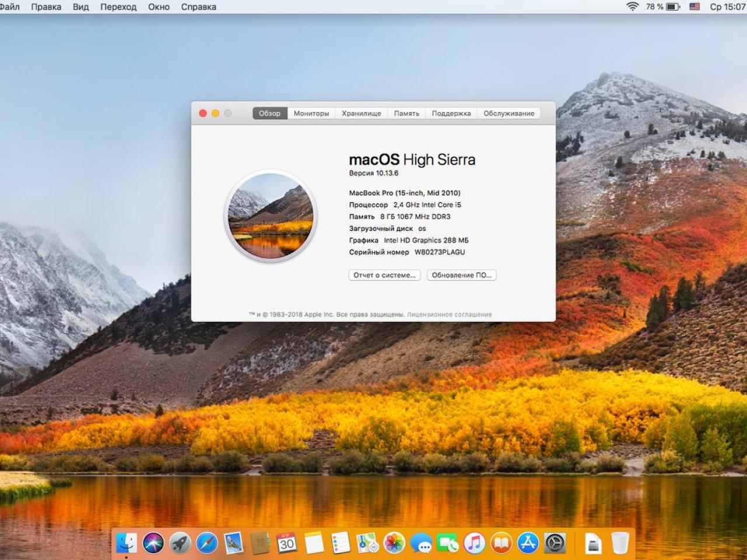747x560 pixels.
Task: Open the Справка menu
Action: click(198, 7)
